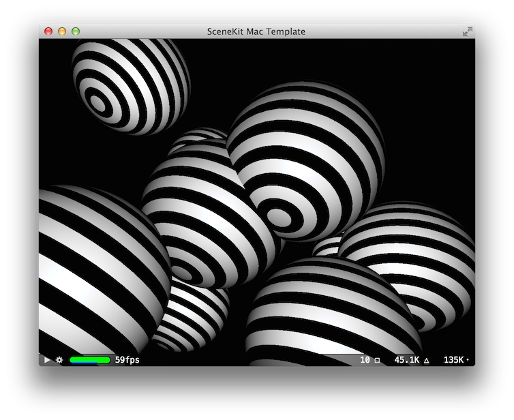
Task: Click the green frame-rate performance bar
Action: pyautogui.click(x=90, y=360)
